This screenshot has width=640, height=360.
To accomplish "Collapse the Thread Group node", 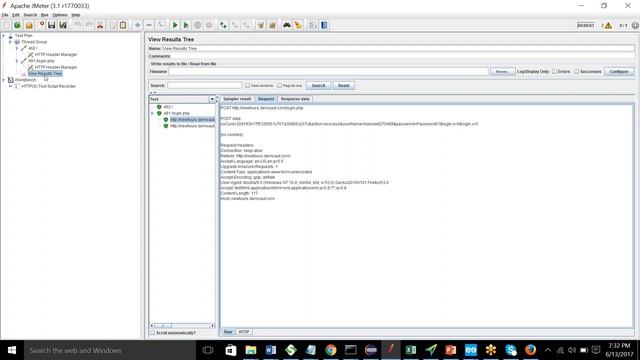I will click(x=10, y=42).
